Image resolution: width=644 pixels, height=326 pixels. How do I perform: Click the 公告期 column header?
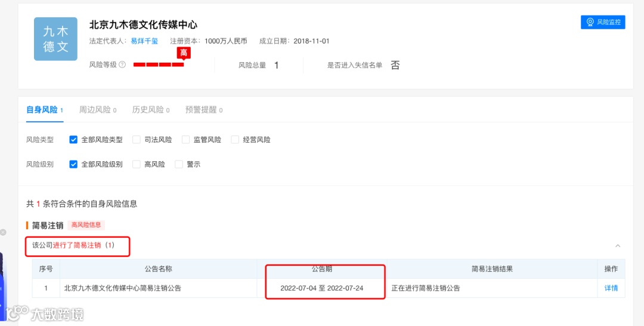pyautogui.click(x=321, y=269)
